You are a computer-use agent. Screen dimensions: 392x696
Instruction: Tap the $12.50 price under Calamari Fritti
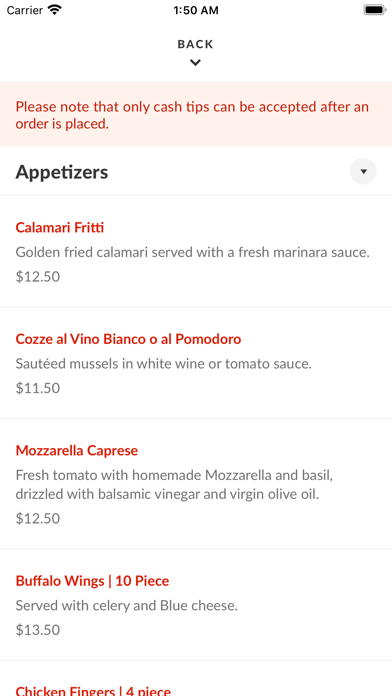(x=38, y=277)
